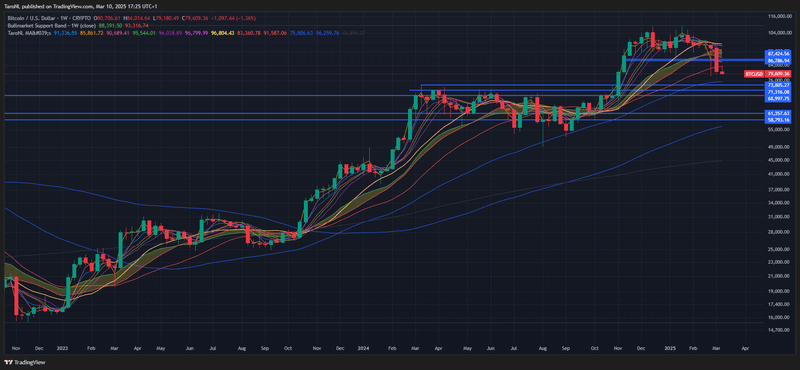The width and height of the screenshot is (800, 370).
Task: Click the blue MA value 75,506.63
Action: [301, 33]
